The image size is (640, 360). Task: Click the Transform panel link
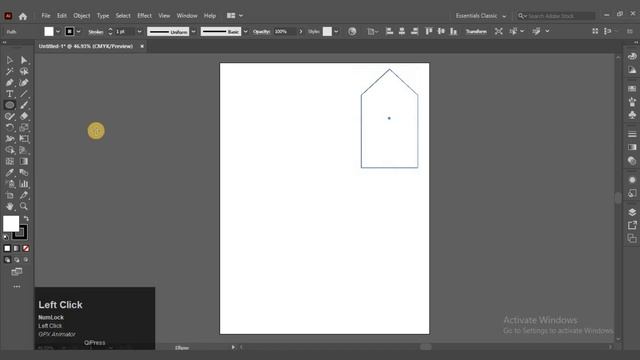(476, 31)
